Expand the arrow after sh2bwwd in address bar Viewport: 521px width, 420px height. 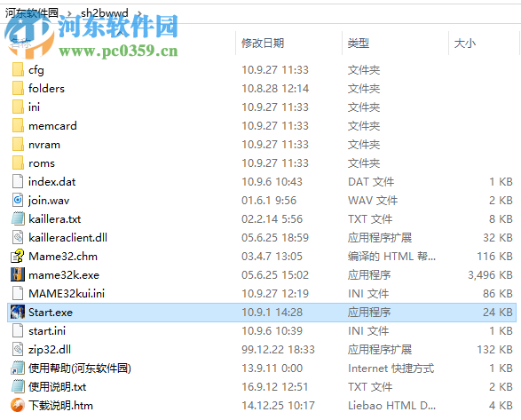tap(139, 13)
